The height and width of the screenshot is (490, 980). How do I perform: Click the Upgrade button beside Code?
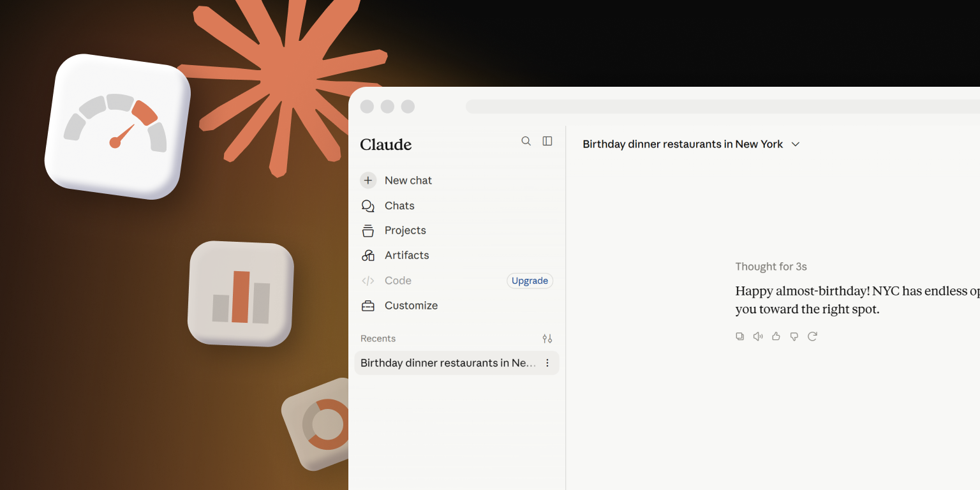point(530,281)
